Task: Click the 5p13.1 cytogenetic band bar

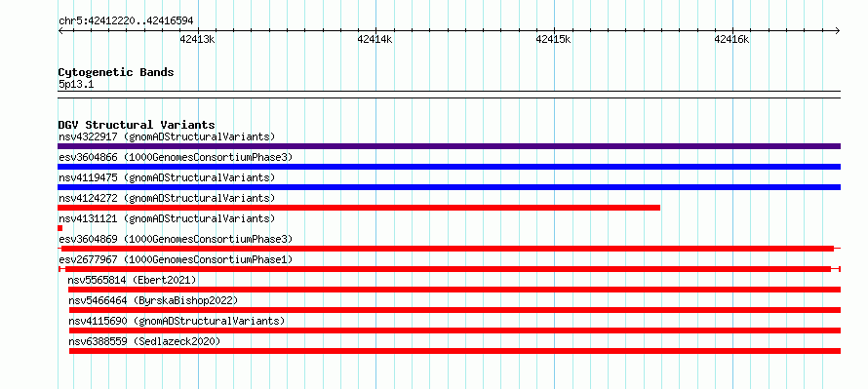Action: (x=449, y=95)
